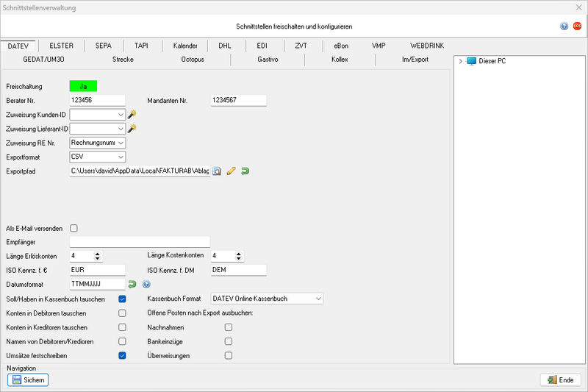Browse for Exportpfad folder with magnifier icon
The width and height of the screenshot is (588, 392).
[x=217, y=171]
